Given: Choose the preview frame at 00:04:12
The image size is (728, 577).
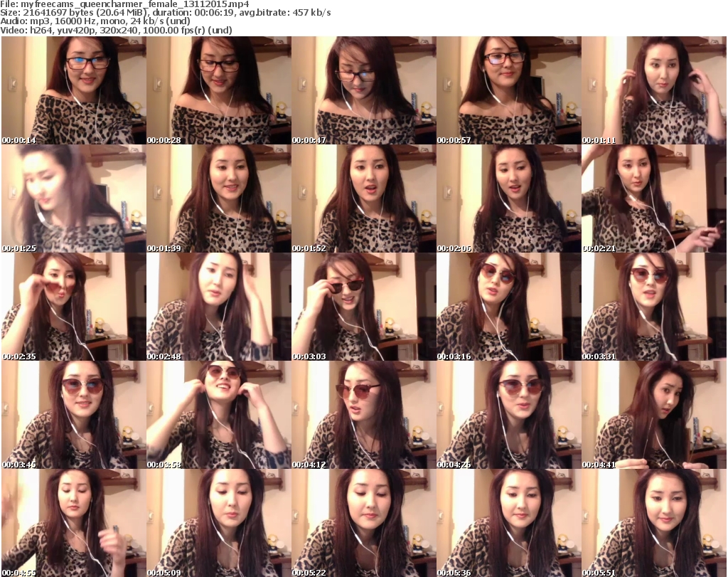Looking at the screenshot, I should coord(364,415).
